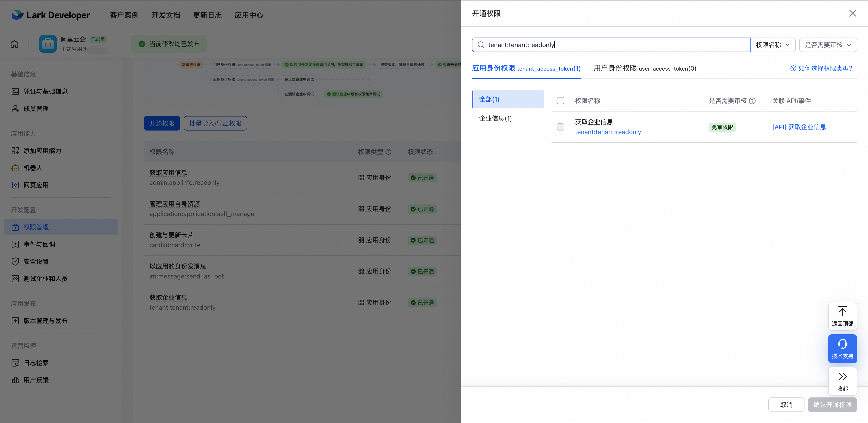Image resolution: width=868 pixels, height=423 pixels.
Task: Click into the permission search input field
Action: click(x=611, y=45)
